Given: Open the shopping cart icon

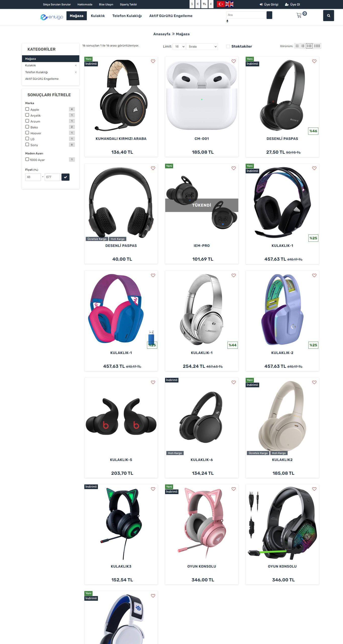Looking at the screenshot, I should pyautogui.click(x=299, y=15).
